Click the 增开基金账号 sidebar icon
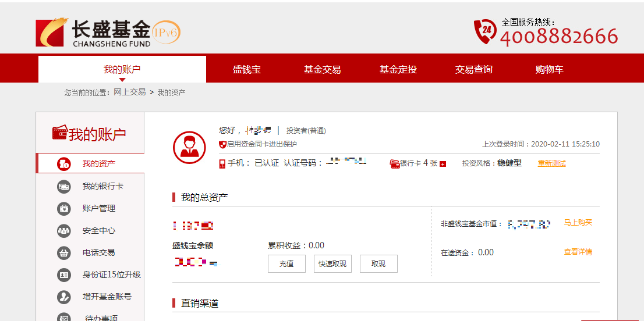Screen dimensions: 644x321 [x=63, y=297]
